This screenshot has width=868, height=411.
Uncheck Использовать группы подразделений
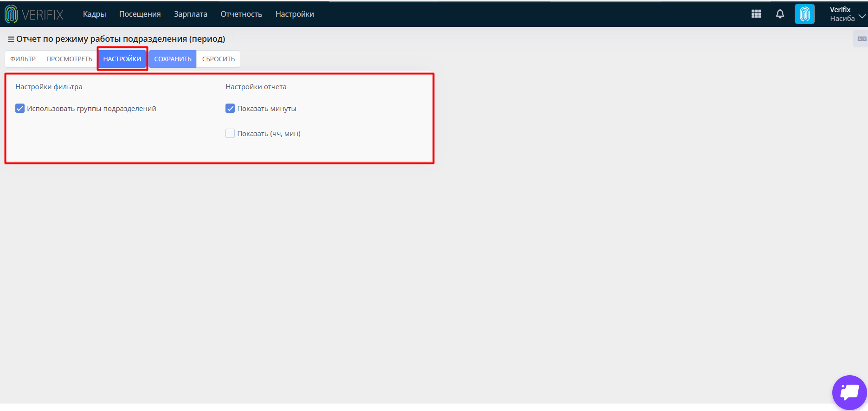[x=20, y=108]
